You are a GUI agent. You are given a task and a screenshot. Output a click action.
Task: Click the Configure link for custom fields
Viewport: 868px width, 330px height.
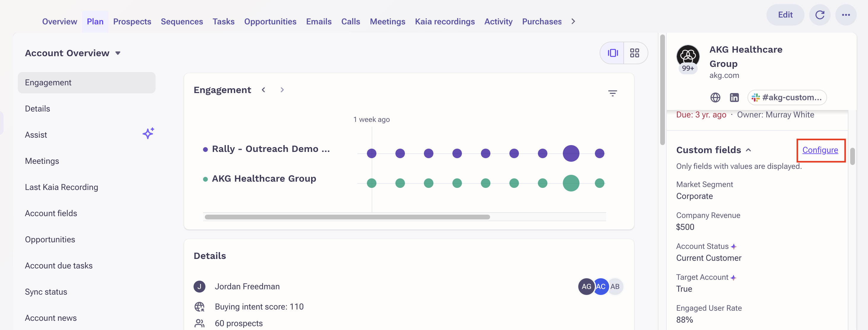pos(820,150)
